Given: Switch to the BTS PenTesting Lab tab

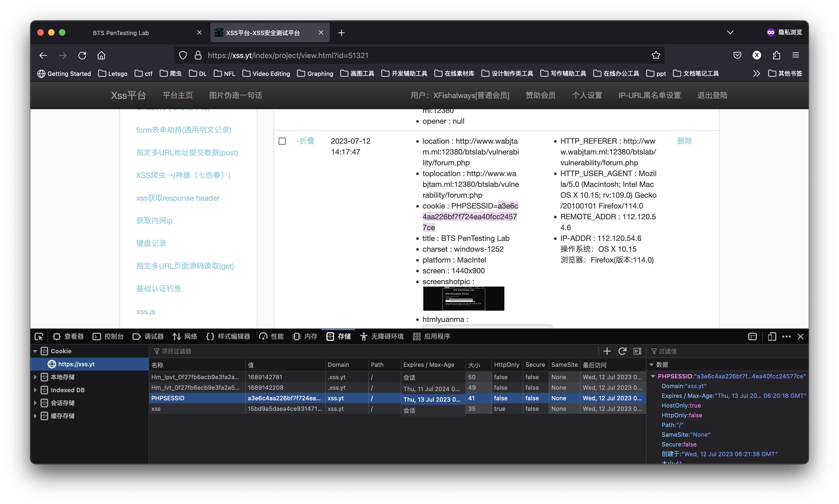Looking at the screenshot, I should [121, 33].
